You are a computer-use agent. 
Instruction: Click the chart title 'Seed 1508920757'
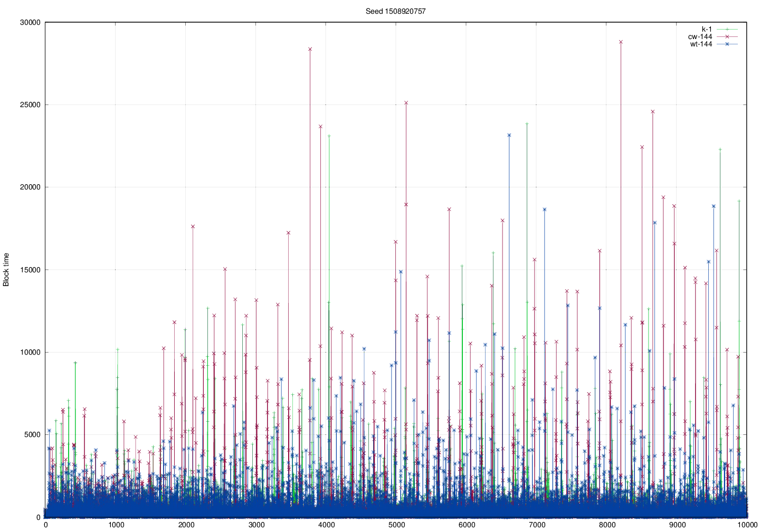tap(395, 11)
